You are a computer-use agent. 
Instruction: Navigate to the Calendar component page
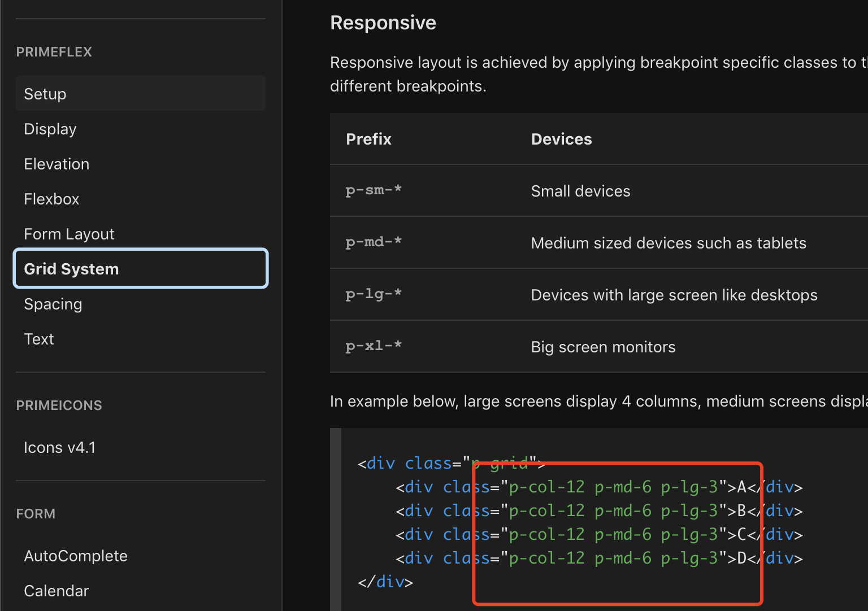pyautogui.click(x=57, y=591)
